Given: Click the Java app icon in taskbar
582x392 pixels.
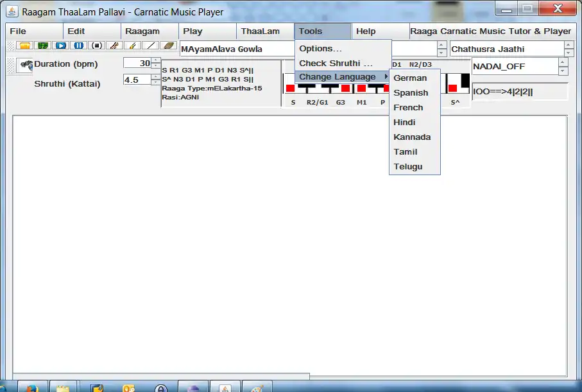Looking at the screenshot, I should click(225, 387).
